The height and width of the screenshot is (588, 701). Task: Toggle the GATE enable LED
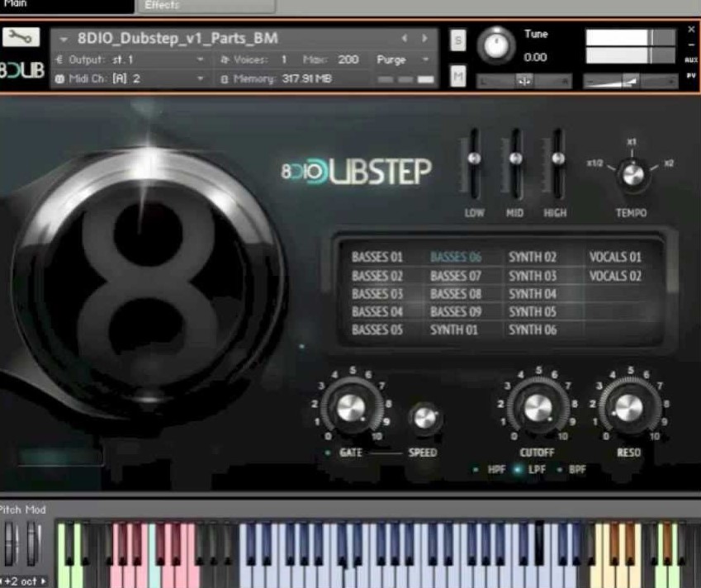click(x=328, y=453)
